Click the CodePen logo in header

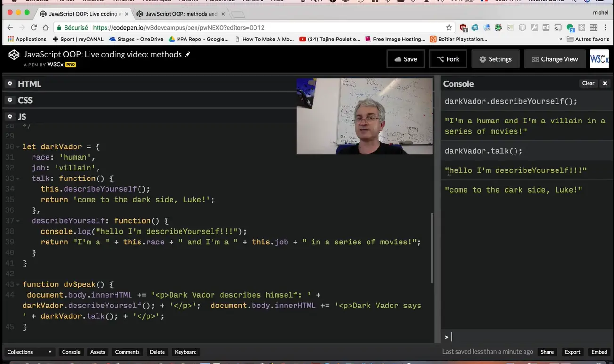(14, 55)
